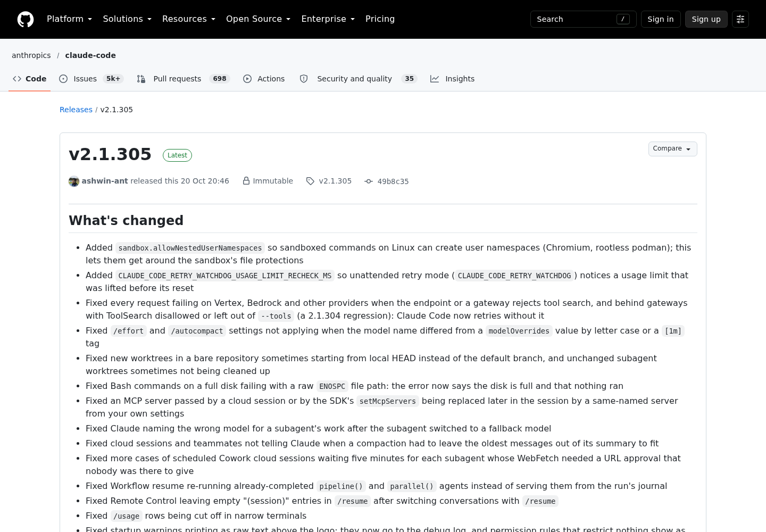This screenshot has height=532, width=766.
Task: Click the Code tab icon
Action: click(x=17, y=79)
